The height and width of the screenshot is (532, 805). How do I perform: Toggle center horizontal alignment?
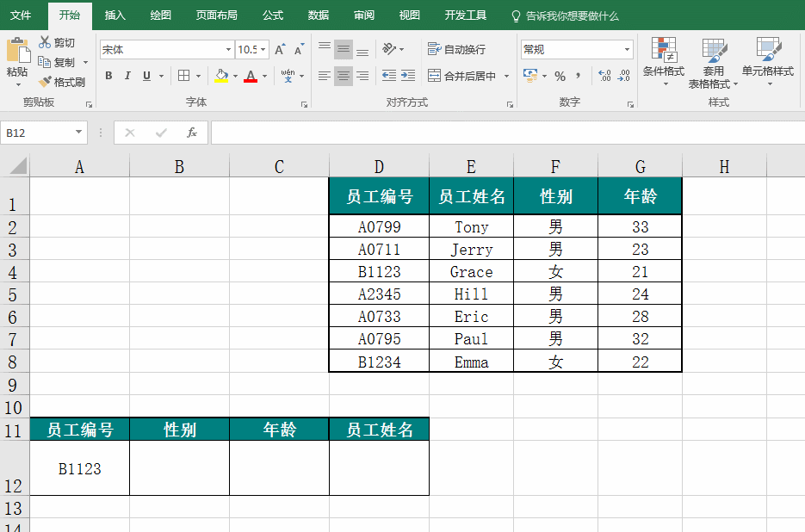pos(344,76)
